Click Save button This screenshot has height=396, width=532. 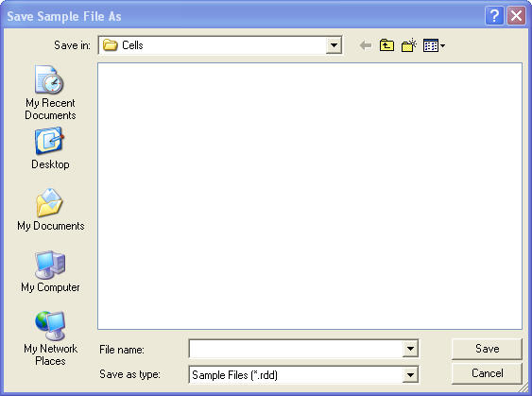[487, 349]
